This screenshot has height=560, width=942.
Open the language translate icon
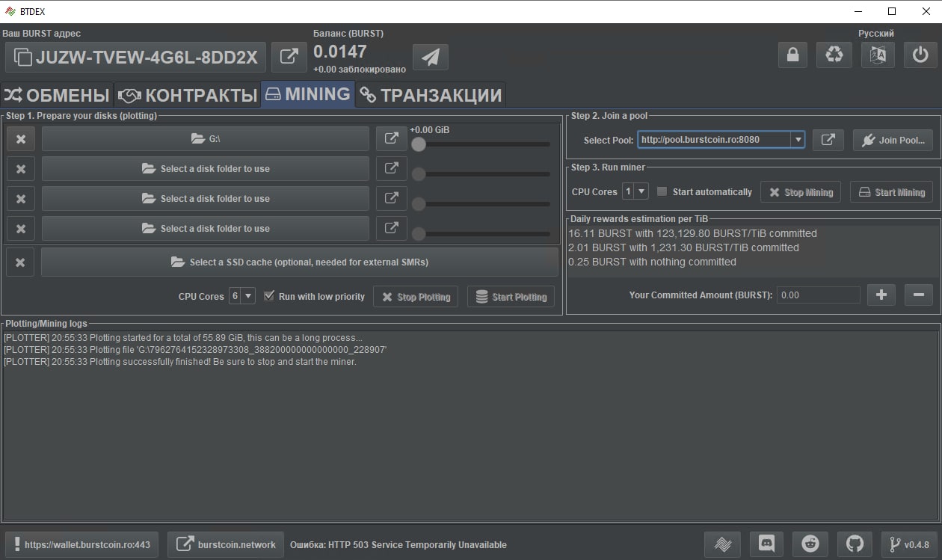pyautogui.click(x=878, y=55)
